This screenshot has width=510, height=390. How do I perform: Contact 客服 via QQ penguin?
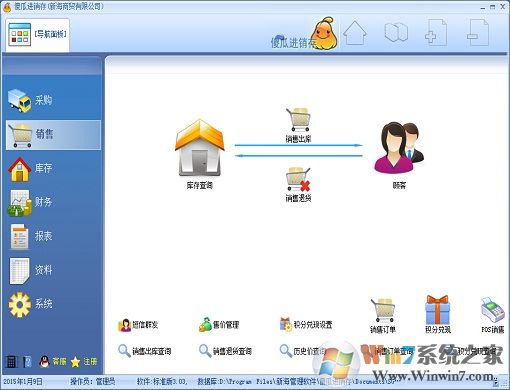52,362
